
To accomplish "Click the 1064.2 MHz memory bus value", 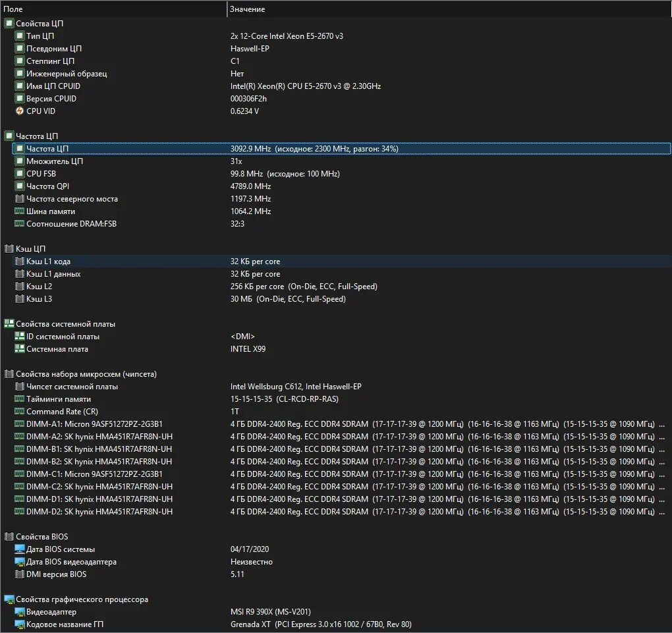I will (x=251, y=211).
